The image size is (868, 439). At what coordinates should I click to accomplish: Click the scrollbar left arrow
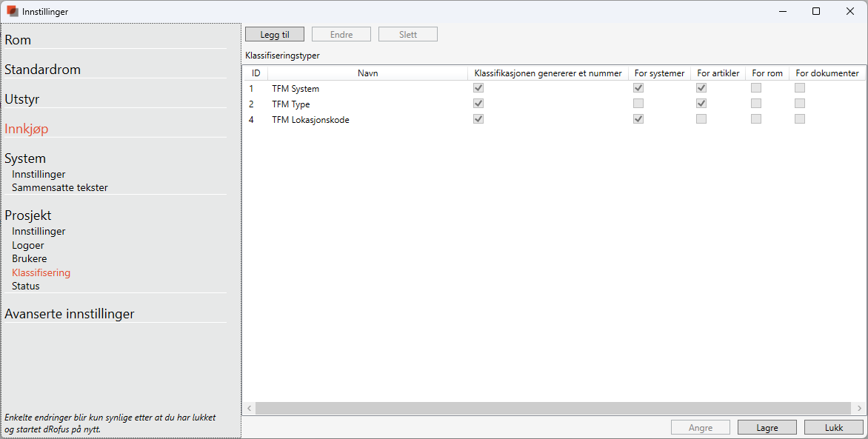click(x=250, y=409)
